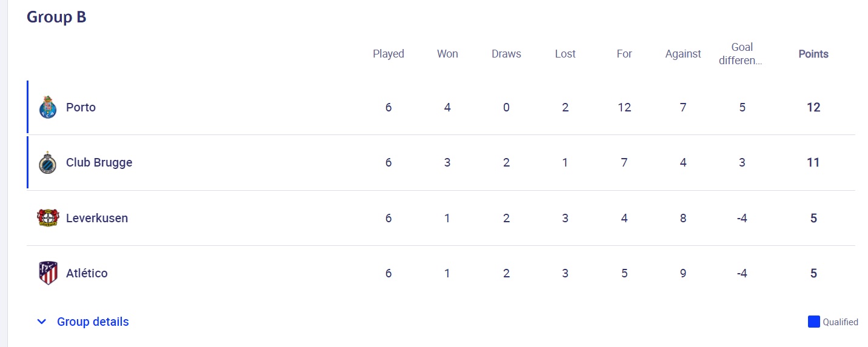
Task: Select the Leverkusen team name
Action: (x=97, y=218)
